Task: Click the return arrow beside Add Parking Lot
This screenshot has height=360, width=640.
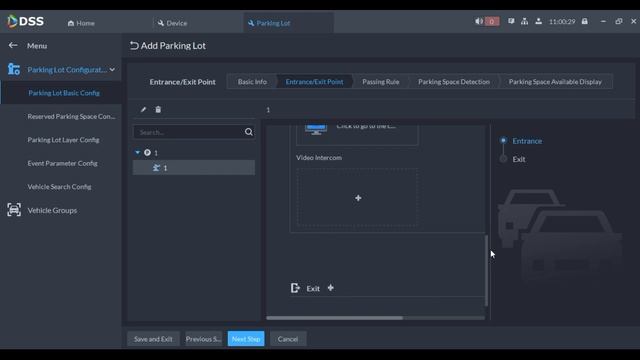Action: click(134, 45)
